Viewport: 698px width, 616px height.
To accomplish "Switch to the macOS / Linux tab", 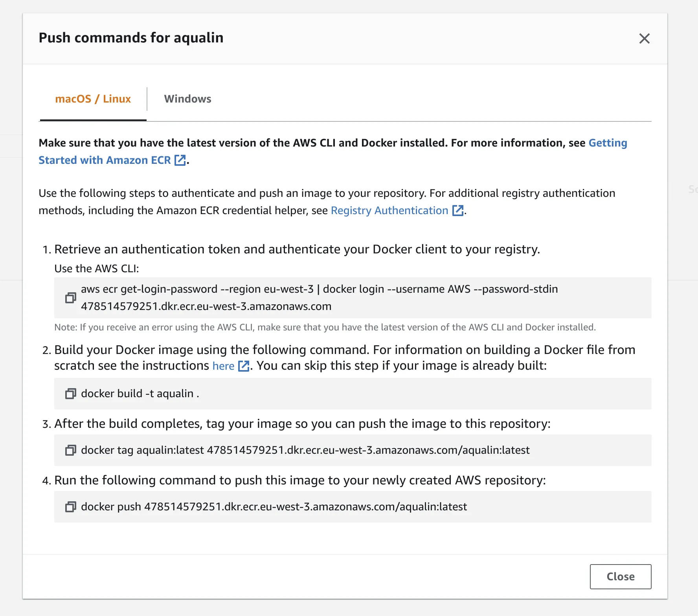I will [x=93, y=99].
